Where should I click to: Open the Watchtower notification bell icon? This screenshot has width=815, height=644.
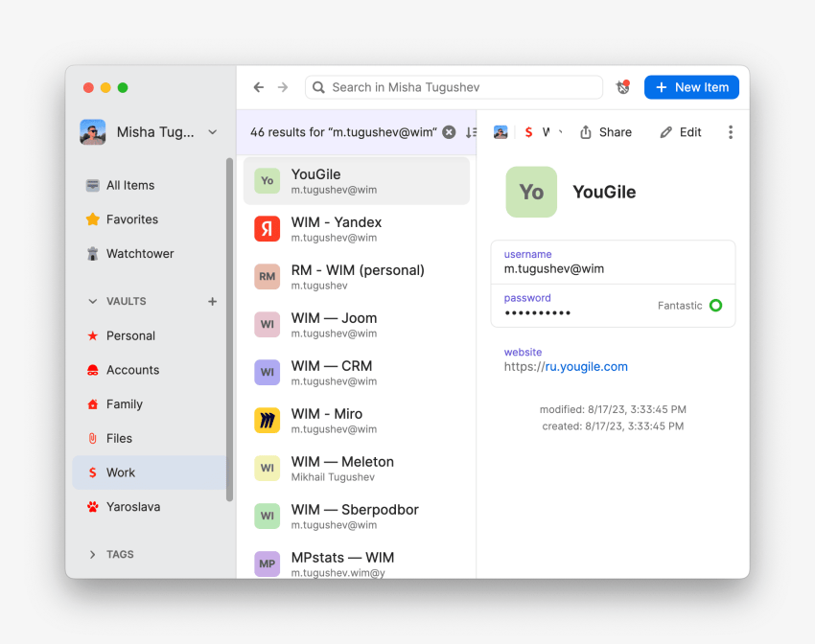(x=622, y=87)
